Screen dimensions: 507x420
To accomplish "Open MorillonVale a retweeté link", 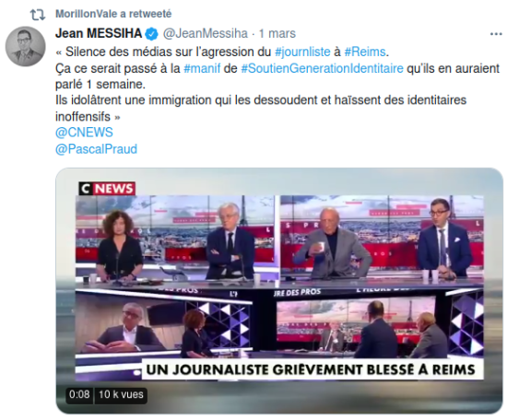I will coord(113,14).
